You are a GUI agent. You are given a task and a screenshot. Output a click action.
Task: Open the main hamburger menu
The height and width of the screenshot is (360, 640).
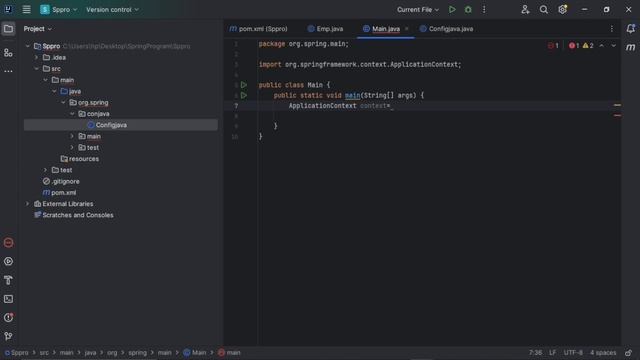(26, 9)
